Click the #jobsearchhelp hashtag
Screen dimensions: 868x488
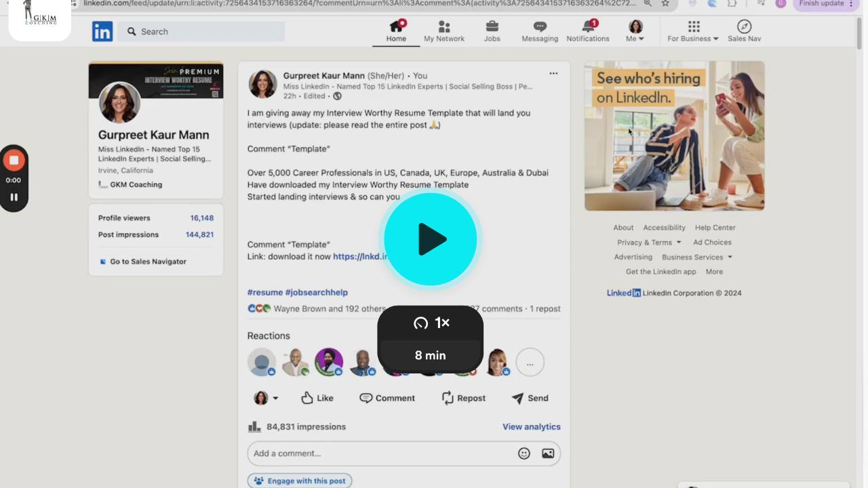click(317, 292)
